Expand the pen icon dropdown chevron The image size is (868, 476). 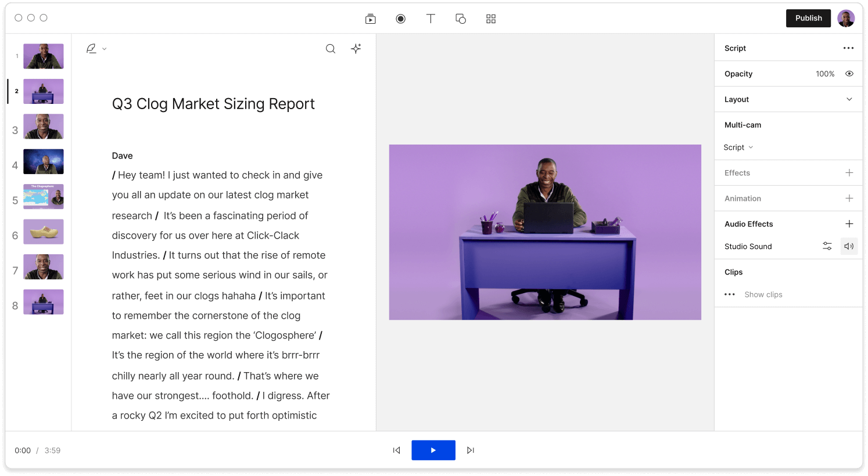tap(104, 49)
